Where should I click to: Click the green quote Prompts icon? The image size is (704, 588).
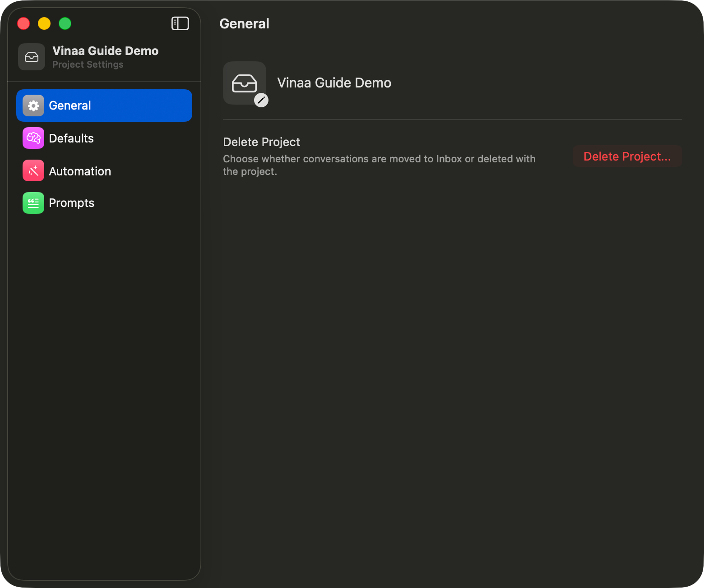[x=33, y=203]
